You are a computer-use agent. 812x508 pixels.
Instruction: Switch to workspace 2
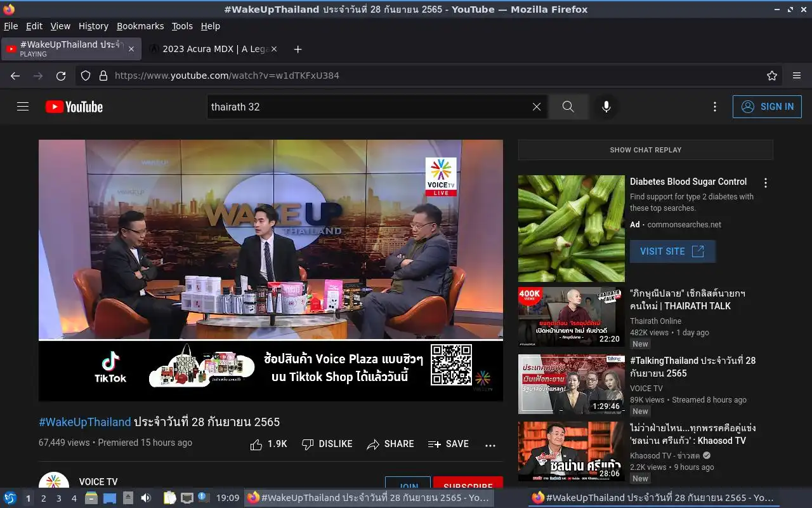coord(43,498)
